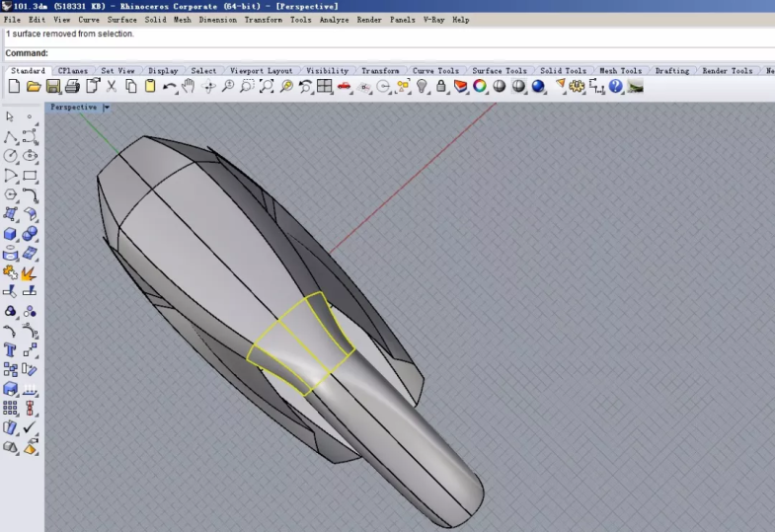The image size is (775, 532).
Task: Select the Text object T tool
Action: pos(11,350)
